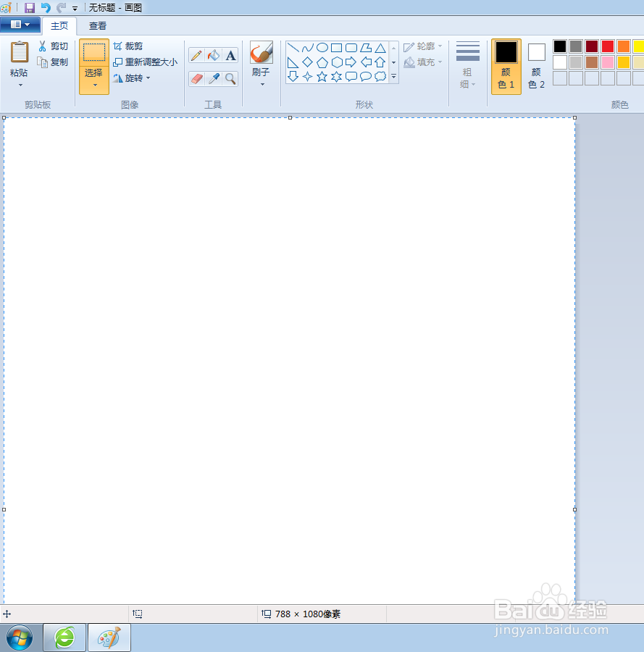The height and width of the screenshot is (652, 644).
Task: Click the 选择 rectangular selection button
Action: pyautogui.click(x=94, y=53)
